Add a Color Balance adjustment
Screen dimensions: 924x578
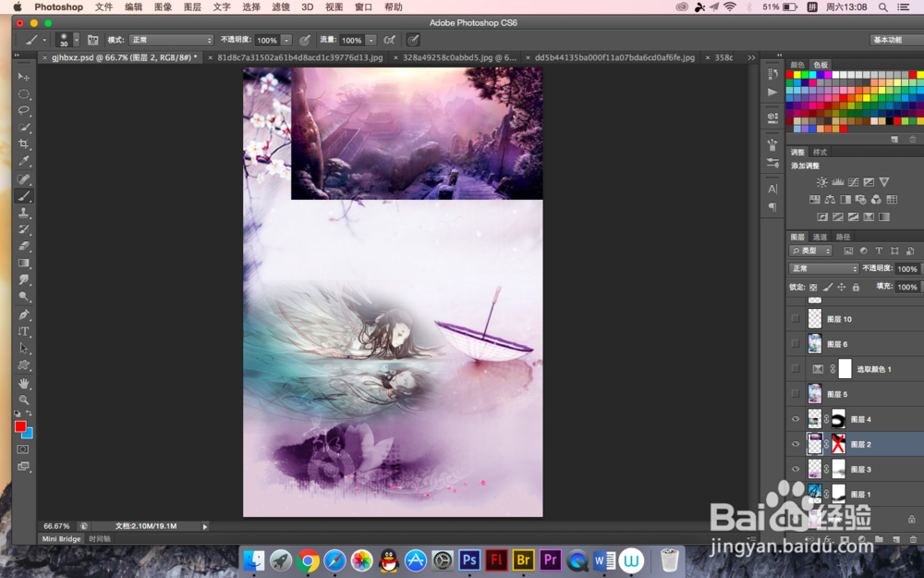coord(830,200)
